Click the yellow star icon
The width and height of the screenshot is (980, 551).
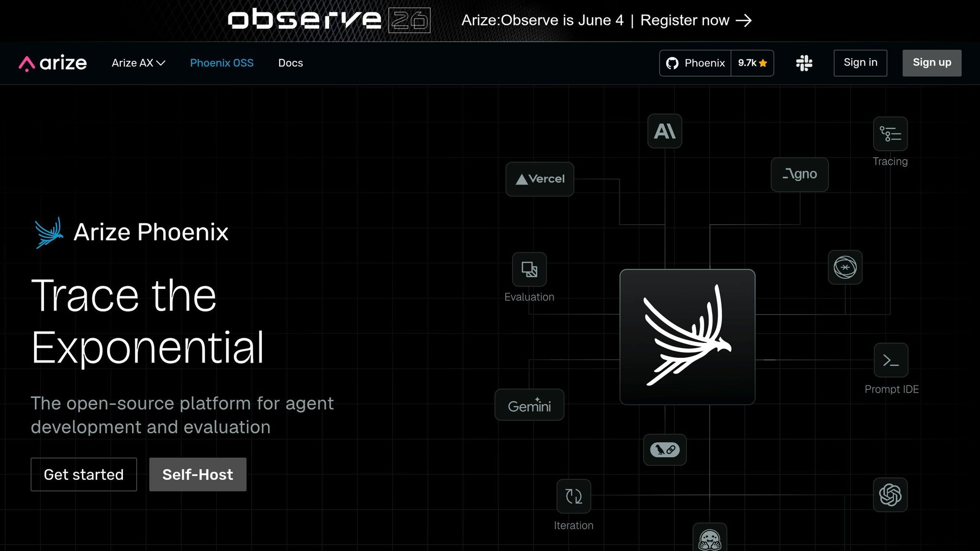(763, 63)
